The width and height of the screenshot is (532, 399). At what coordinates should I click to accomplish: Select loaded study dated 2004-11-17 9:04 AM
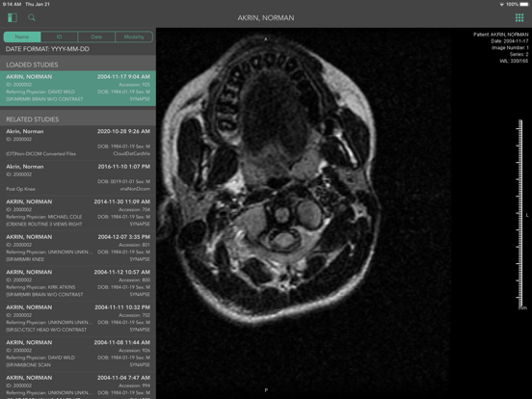click(x=78, y=88)
